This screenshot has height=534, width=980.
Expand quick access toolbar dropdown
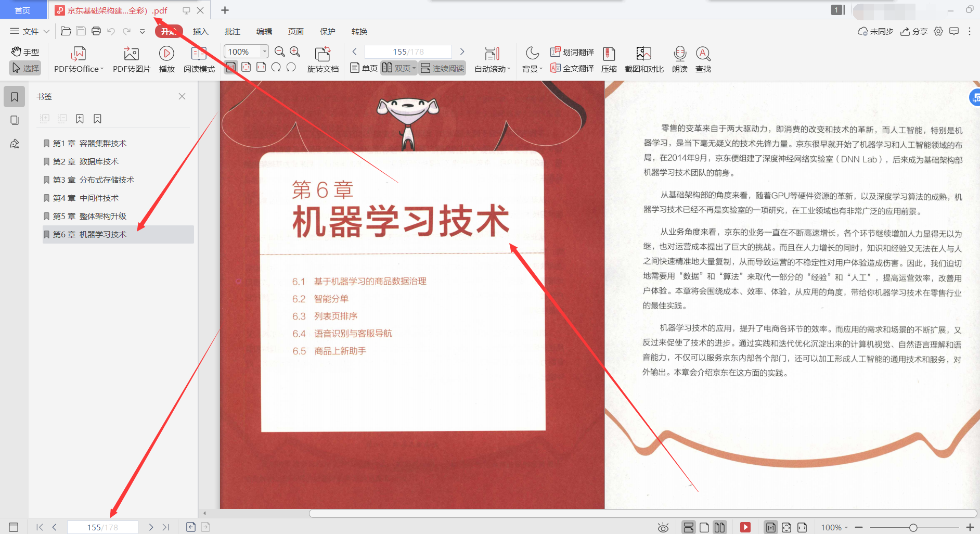(143, 31)
